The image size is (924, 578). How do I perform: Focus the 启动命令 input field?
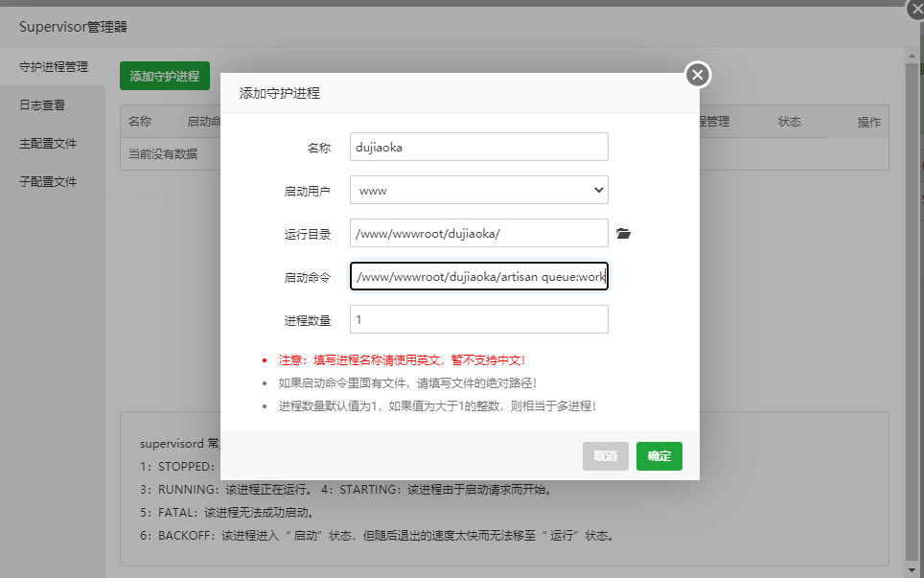tap(479, 276)
